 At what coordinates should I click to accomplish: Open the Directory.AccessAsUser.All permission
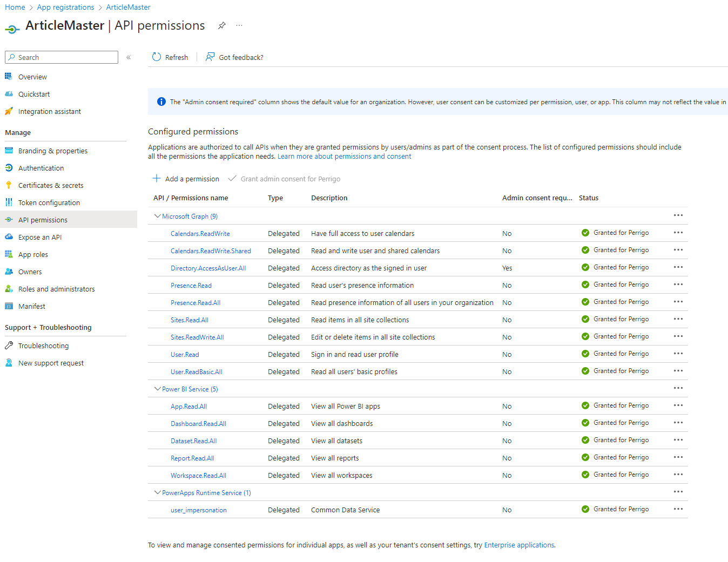pyautogui.click(x=208, y=268)
